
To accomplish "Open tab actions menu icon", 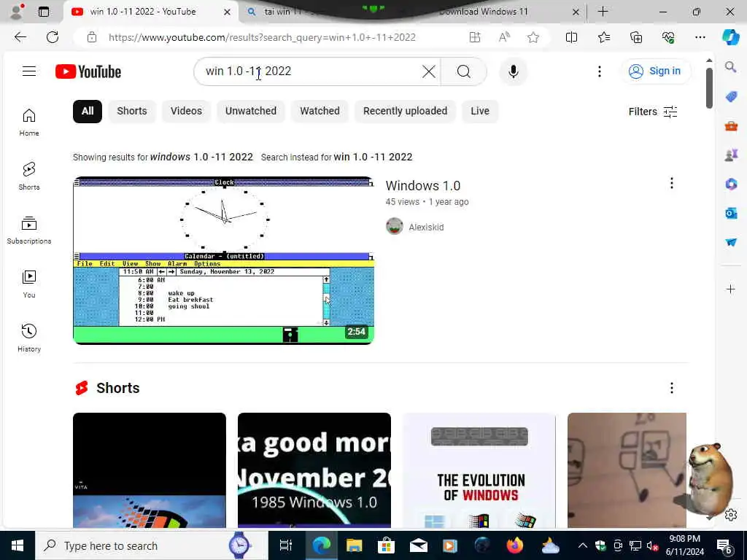I will pyautogui.click(x=43, y=12).
